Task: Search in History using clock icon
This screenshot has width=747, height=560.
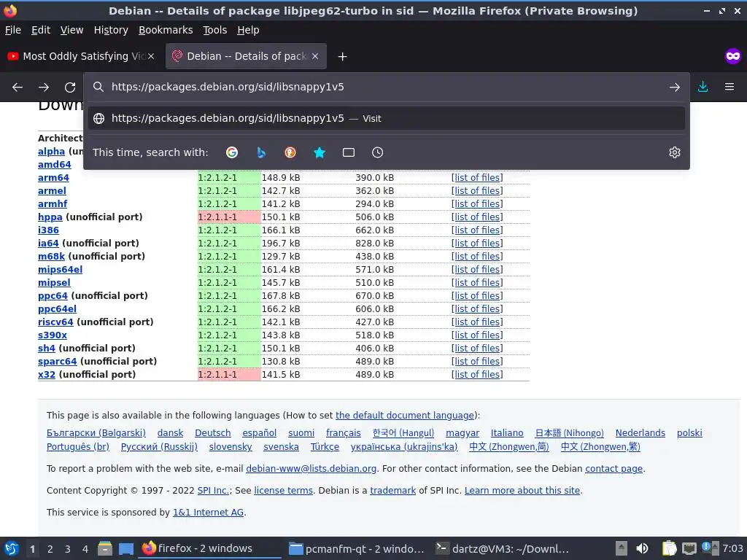Action: [377, 152]
